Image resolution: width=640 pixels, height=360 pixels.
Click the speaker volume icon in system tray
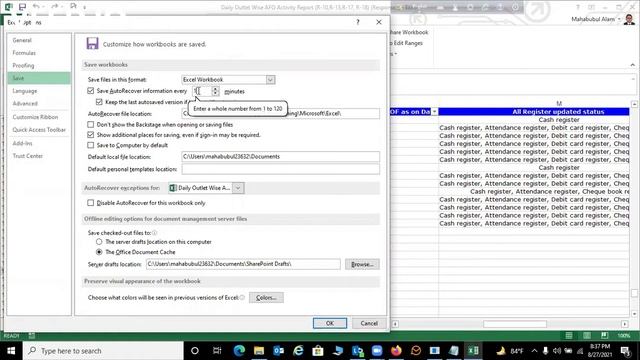point(557,351)
